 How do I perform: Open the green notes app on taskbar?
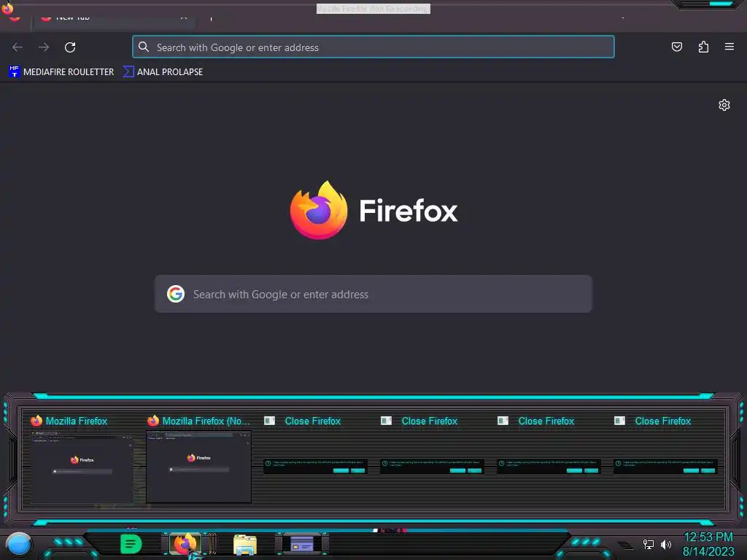[131, 544]
